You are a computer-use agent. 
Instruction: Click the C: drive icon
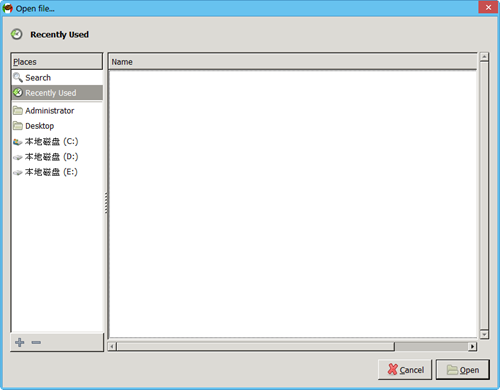[x=18, y=142]
